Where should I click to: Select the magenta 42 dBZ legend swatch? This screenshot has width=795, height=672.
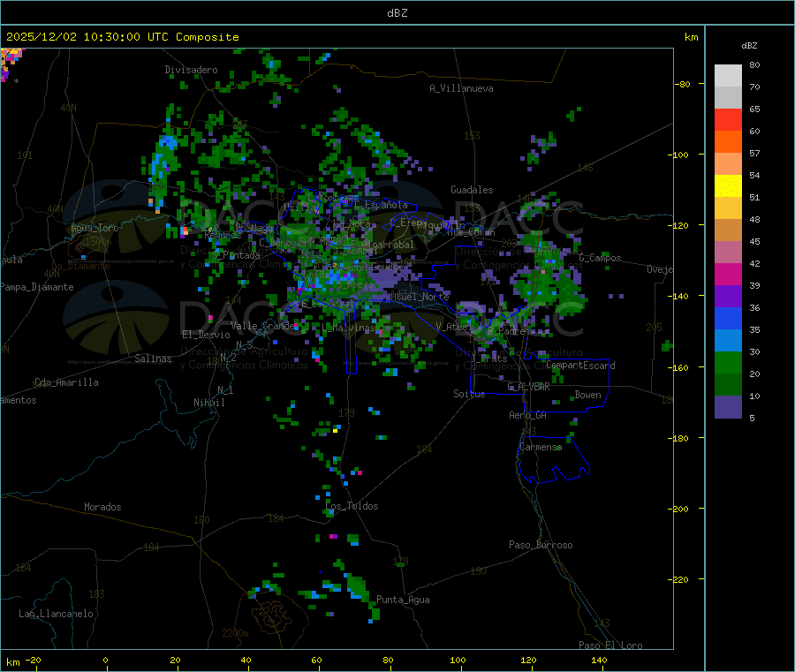coord(728,274)
